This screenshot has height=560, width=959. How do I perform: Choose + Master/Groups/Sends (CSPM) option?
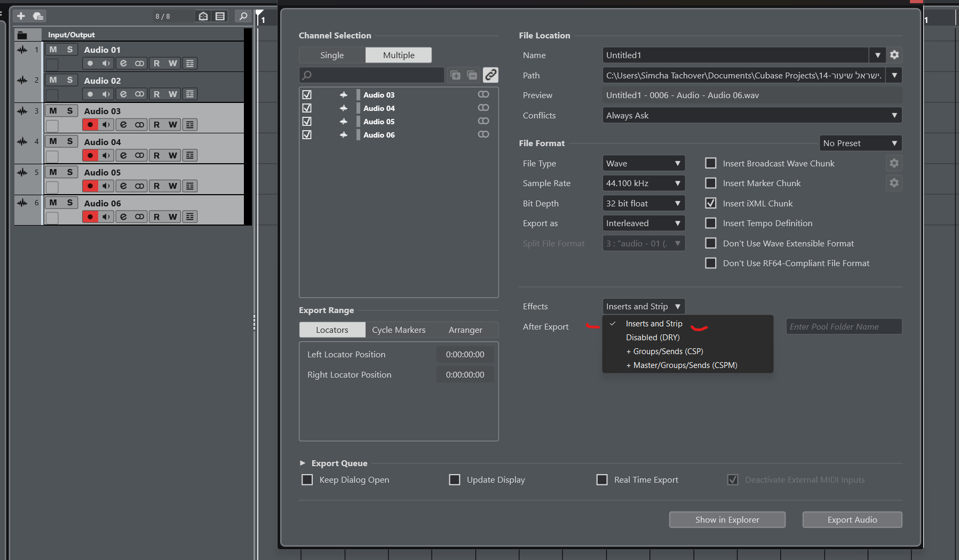pos(687,365)
